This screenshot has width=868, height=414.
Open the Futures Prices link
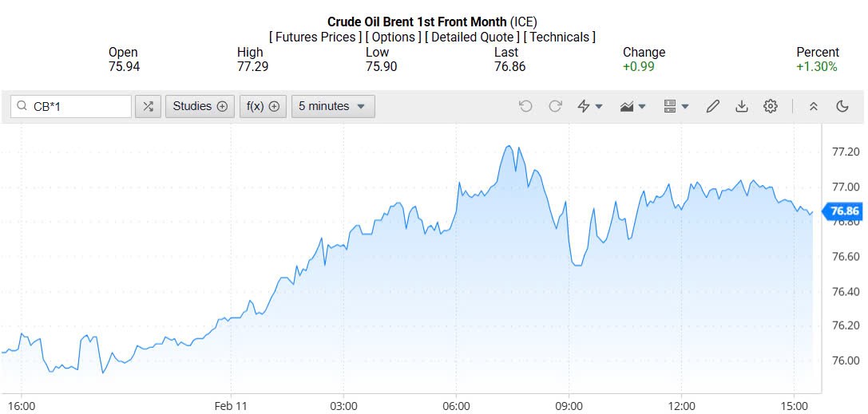click(x=315, y=37)
